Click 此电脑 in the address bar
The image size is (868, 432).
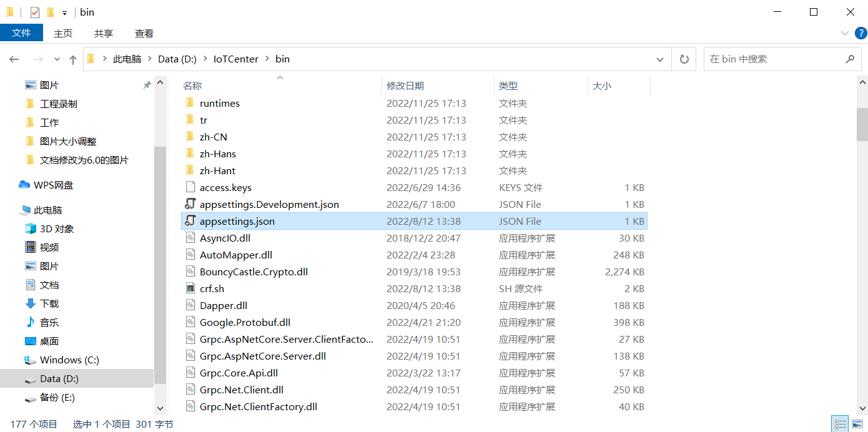(x=127, y=59)
